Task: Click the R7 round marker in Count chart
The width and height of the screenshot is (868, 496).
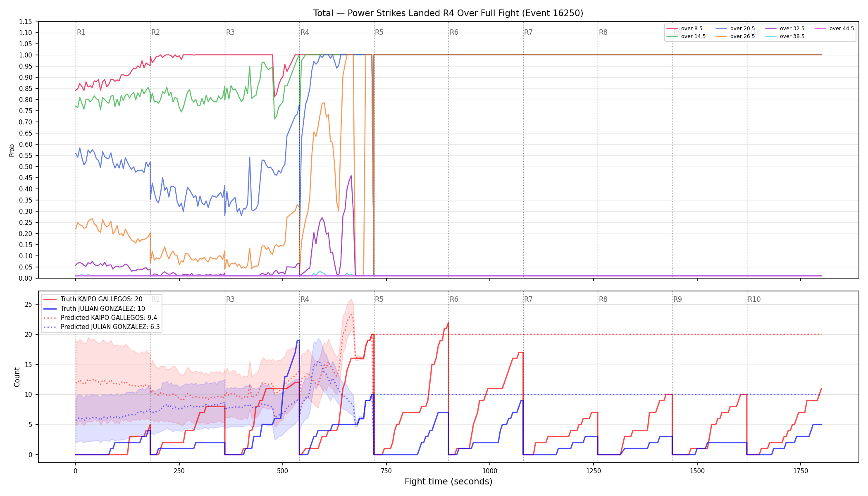Action: coord(528,299)
